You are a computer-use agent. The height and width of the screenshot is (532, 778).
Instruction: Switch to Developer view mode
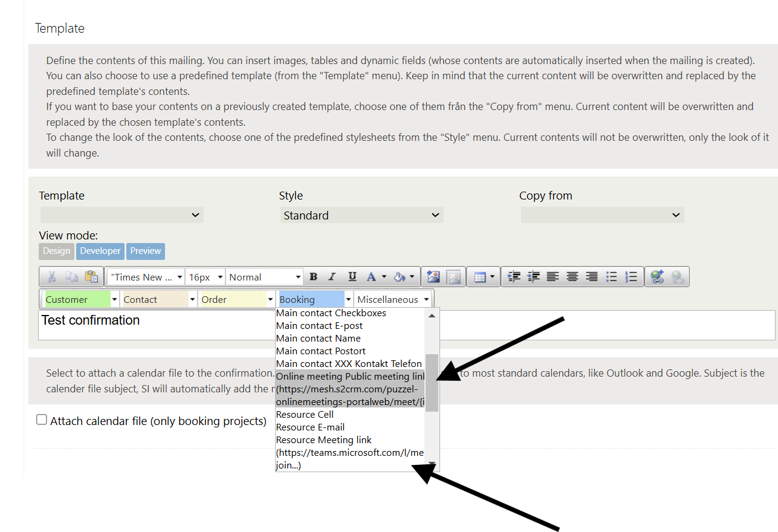tap(100, 251)
